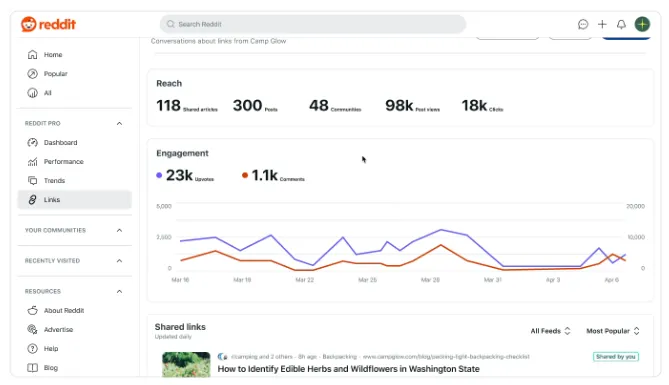Click the About Reddit snoo icon

[32, 311]
